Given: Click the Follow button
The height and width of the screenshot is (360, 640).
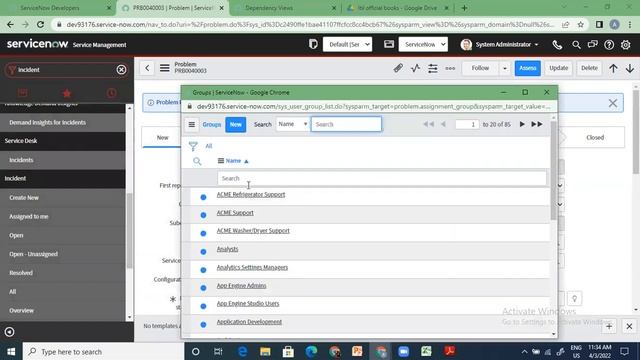Looking at the screenshot, I should pyautogui.click(x=480, y=68).
